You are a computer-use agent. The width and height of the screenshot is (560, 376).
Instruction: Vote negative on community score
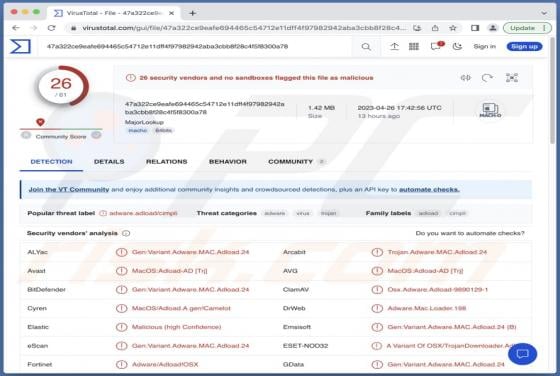tap(26, 135)
